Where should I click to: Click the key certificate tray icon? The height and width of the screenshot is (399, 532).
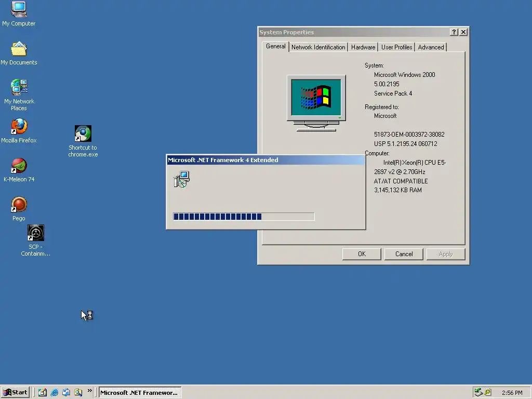(x=488, y=392)
